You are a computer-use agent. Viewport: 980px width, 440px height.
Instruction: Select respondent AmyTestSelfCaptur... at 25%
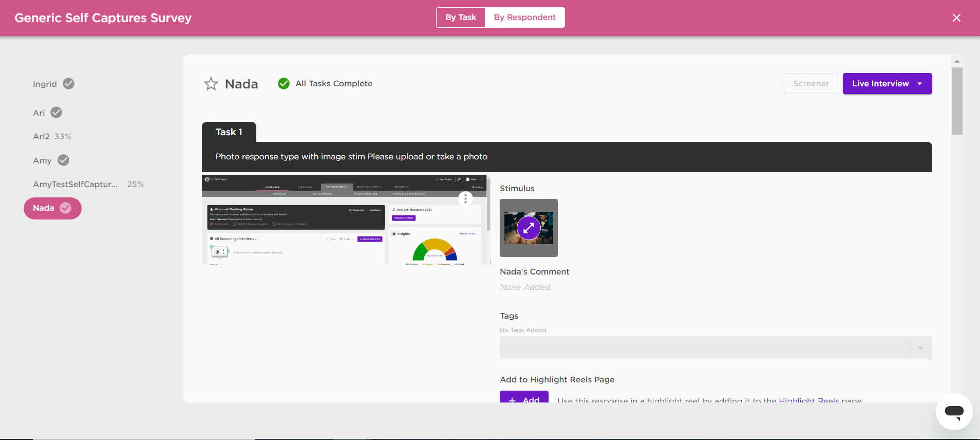88,184
